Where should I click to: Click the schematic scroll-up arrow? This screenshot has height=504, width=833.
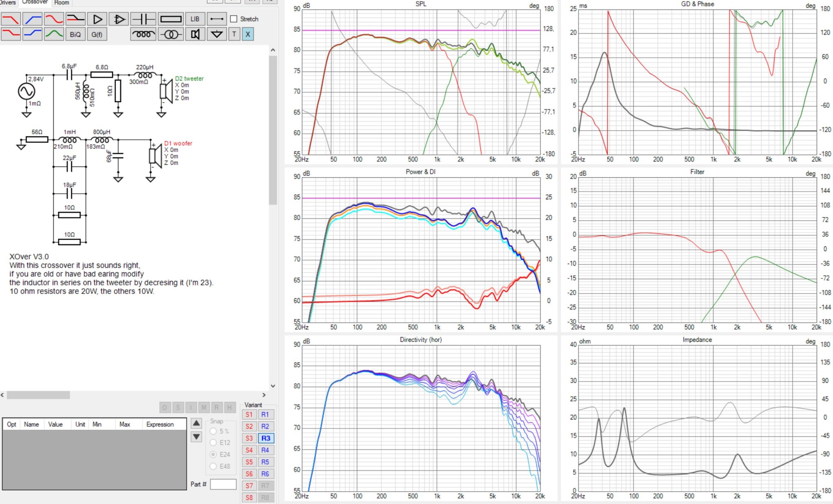(273, 50)
